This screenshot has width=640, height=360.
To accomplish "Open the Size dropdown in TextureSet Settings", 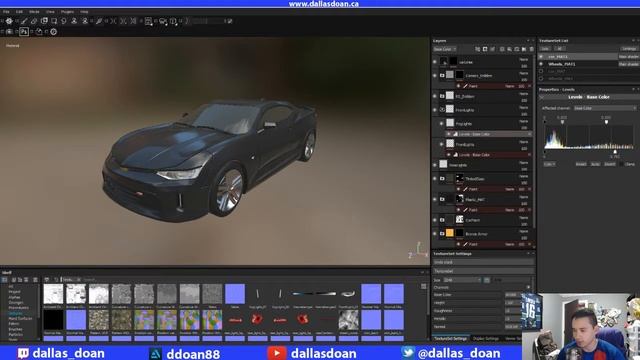I will (462, 280).
